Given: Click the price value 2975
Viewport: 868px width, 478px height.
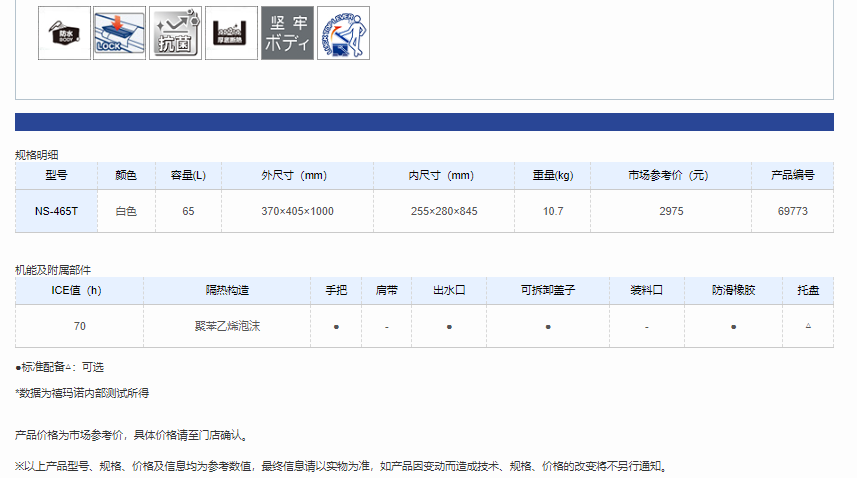Looking at the screenshot, I should [671, 211].
